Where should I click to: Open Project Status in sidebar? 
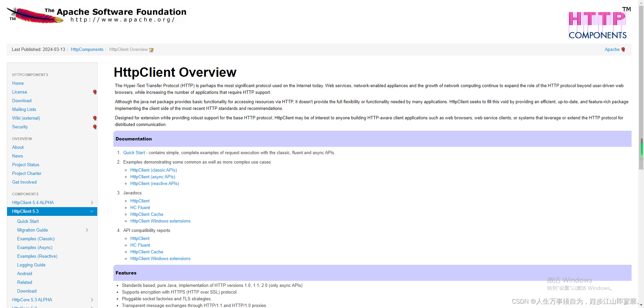tap(25, 165)
